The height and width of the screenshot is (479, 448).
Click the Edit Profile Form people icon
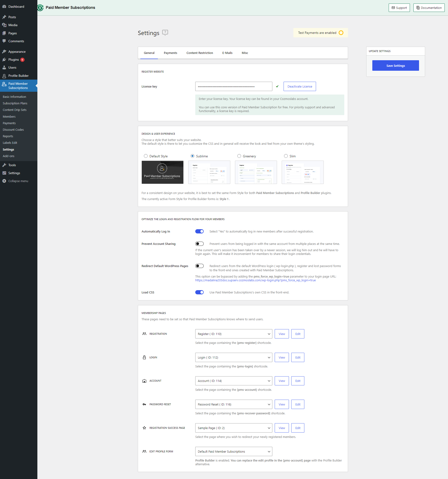(144, 451)
